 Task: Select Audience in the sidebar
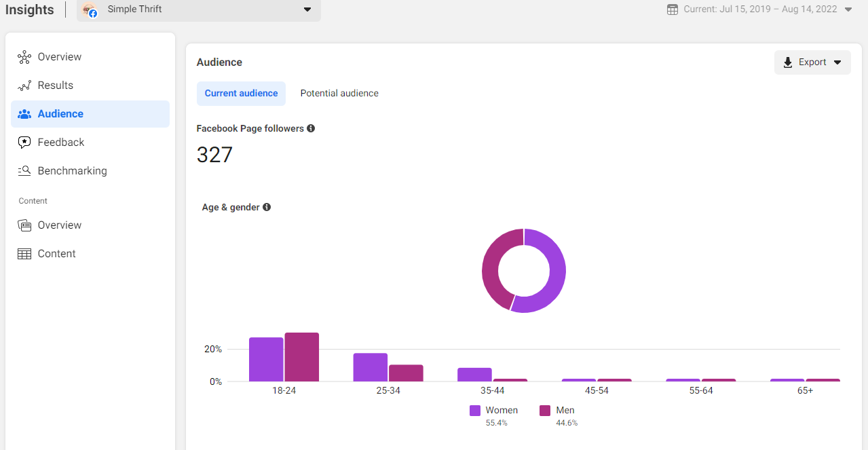click(90, 114)
